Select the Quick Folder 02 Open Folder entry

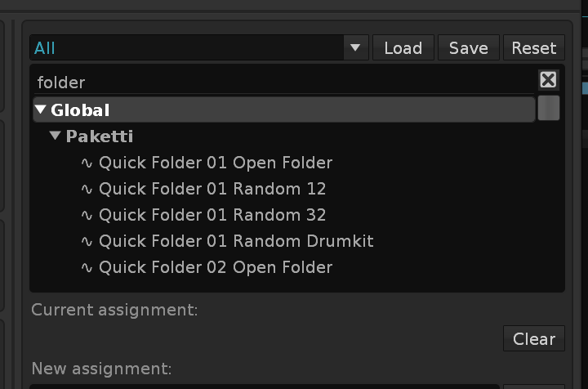216,267
